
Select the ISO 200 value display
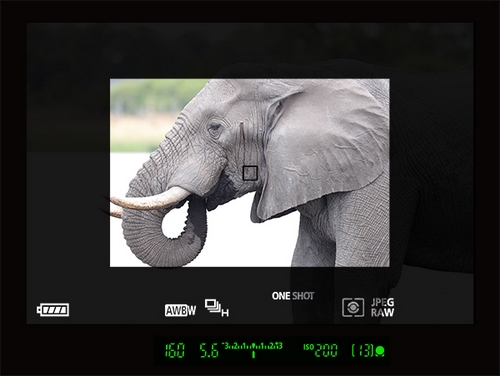(326, 351)
